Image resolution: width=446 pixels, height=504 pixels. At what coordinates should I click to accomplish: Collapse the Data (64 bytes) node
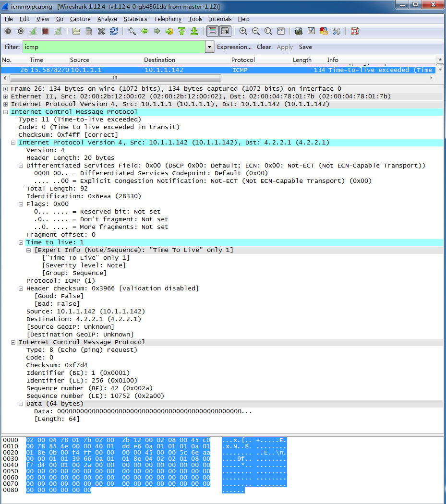coord(21,404)
